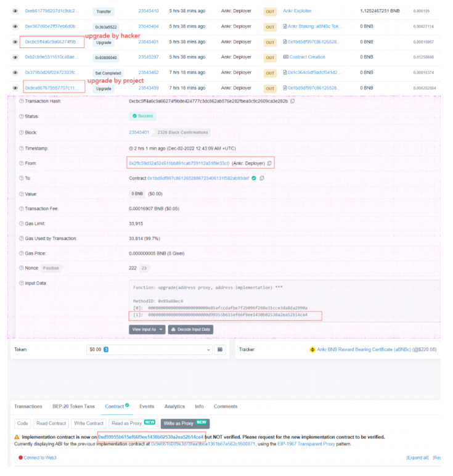Click the help icon beside Value
Screen dimensions: 453x476
[x=22, y=194]
